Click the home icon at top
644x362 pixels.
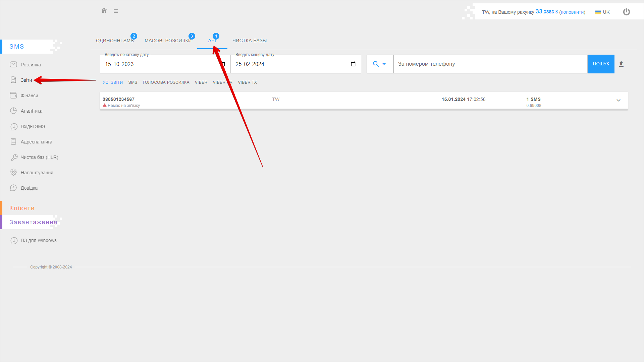point(104,11)
